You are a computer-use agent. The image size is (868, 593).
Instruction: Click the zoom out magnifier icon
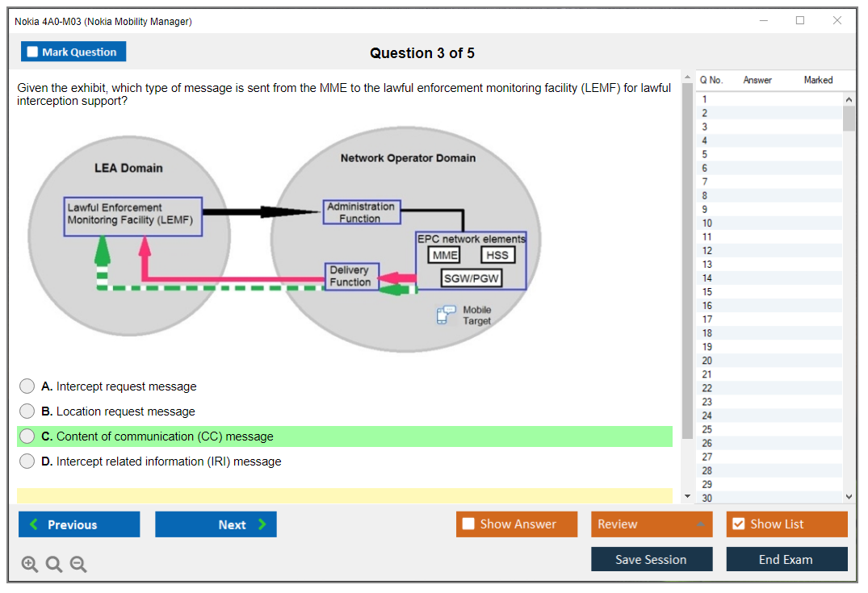click(x=78, y=565)
